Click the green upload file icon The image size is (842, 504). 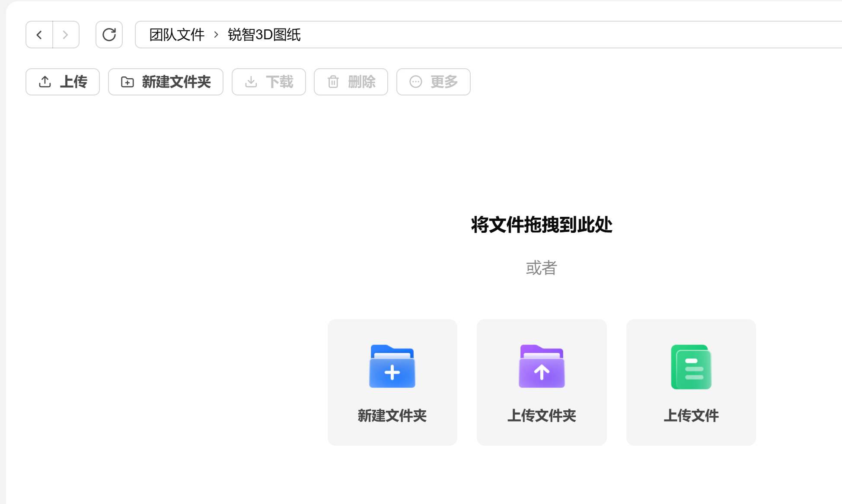point(691,367)
